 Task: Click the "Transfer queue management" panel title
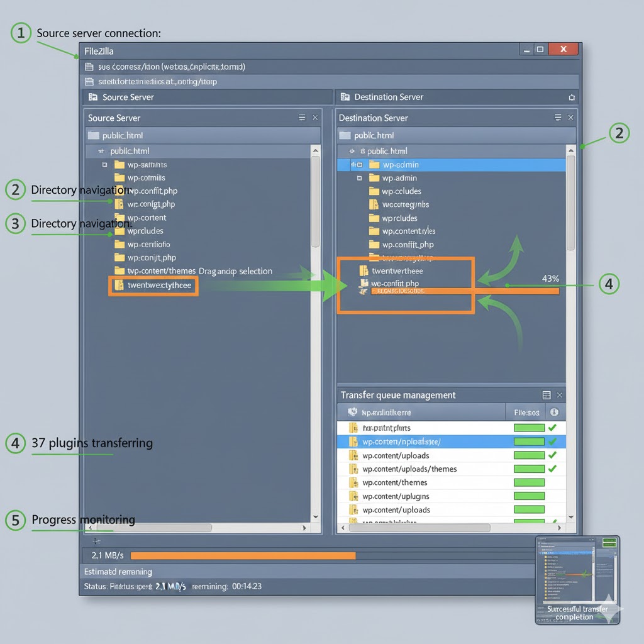[398, 395]
